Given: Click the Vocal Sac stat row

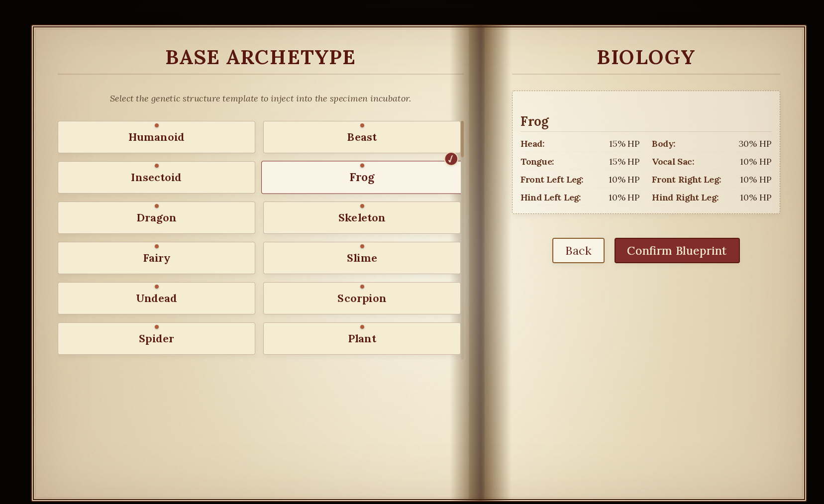Looking at the screenshot, I should click(712, 162).
